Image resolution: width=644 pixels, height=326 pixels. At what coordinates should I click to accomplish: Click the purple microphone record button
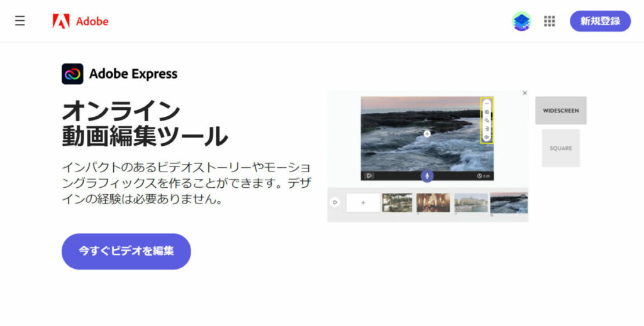point(427,175)
